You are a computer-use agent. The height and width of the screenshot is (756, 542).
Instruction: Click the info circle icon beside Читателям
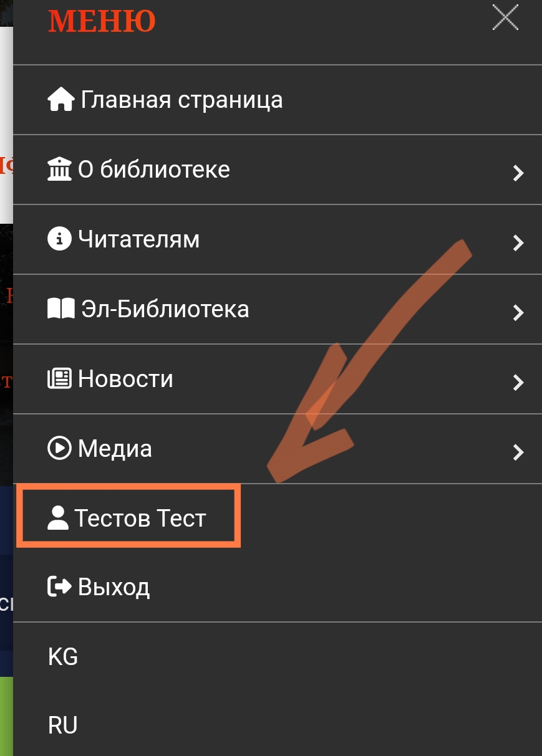pyautogui.click(x=60, y=239)
